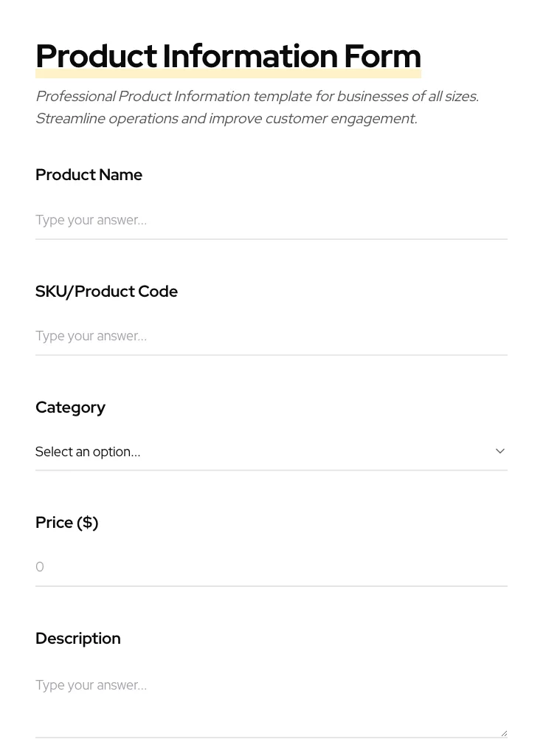
Task: Click the "Type your answer..." placeholder under Product Name
Action: pos(91,220)
